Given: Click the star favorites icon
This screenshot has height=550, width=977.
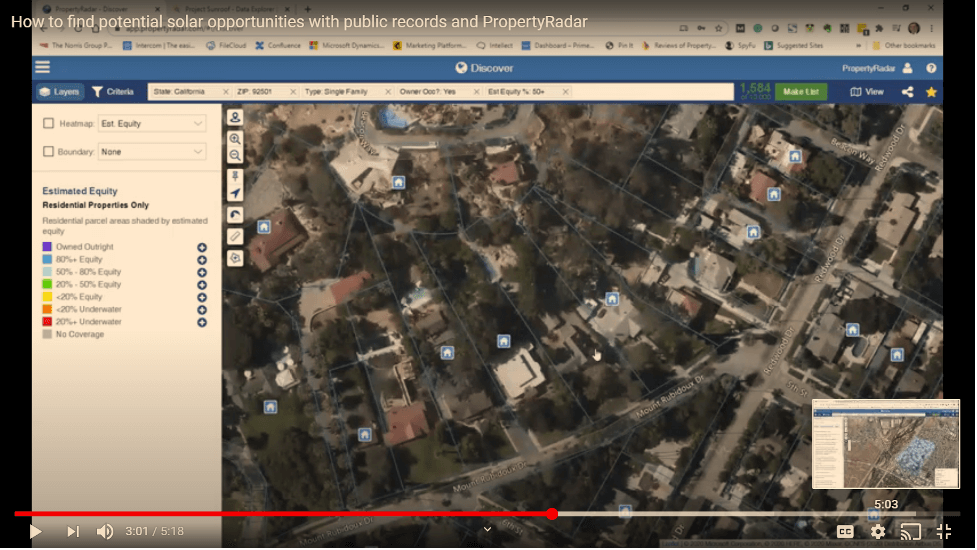Looking at the screenshot, I should pyautogui.click(x=931, y=92).
